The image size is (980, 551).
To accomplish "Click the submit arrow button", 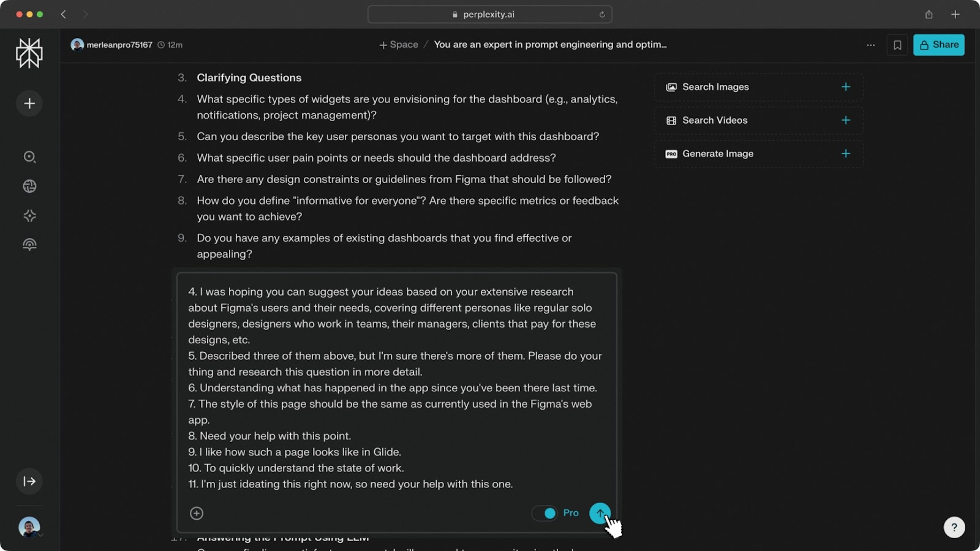I will (x=600, y=513).
